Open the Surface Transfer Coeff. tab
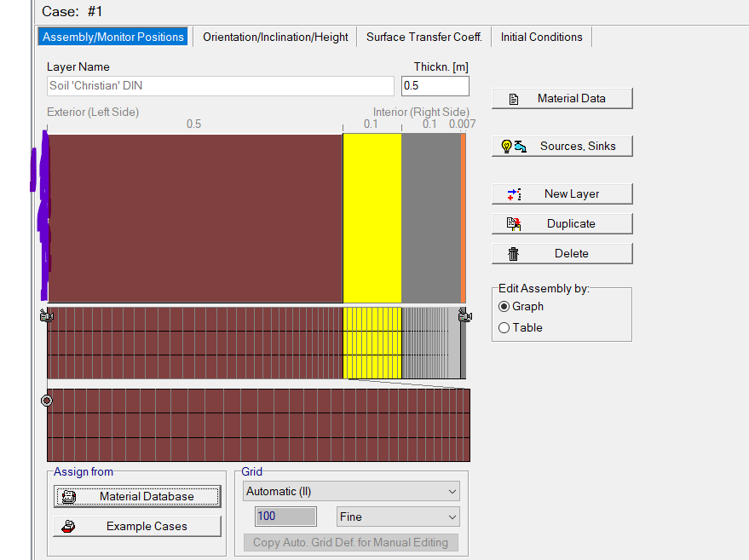 pyautogui.click(x=423, y=38)
